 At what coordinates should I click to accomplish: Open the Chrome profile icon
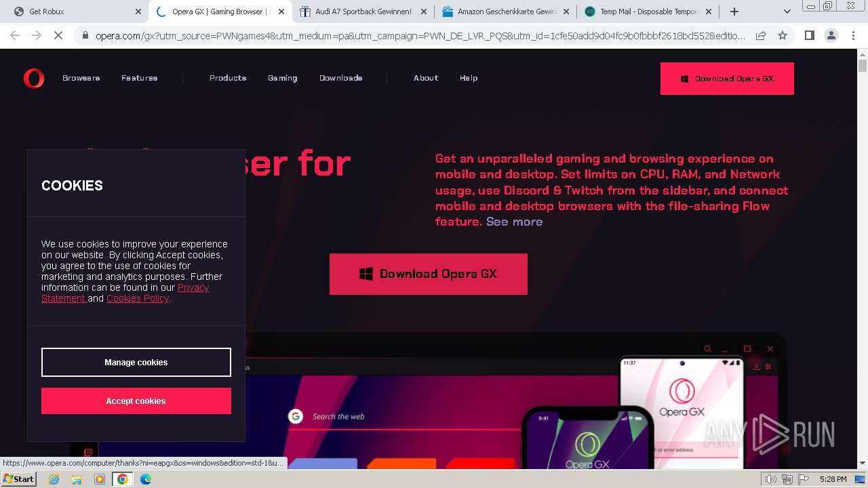pos(831,35)
